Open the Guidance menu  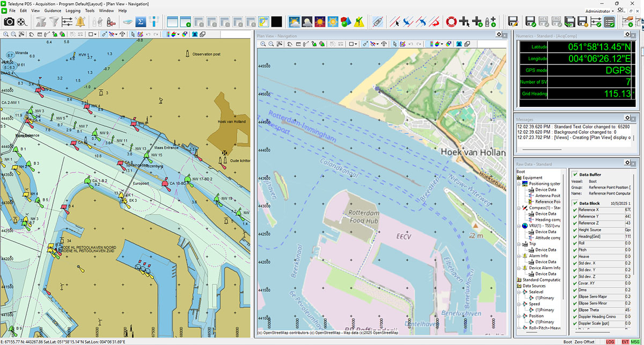coord(53,11)
